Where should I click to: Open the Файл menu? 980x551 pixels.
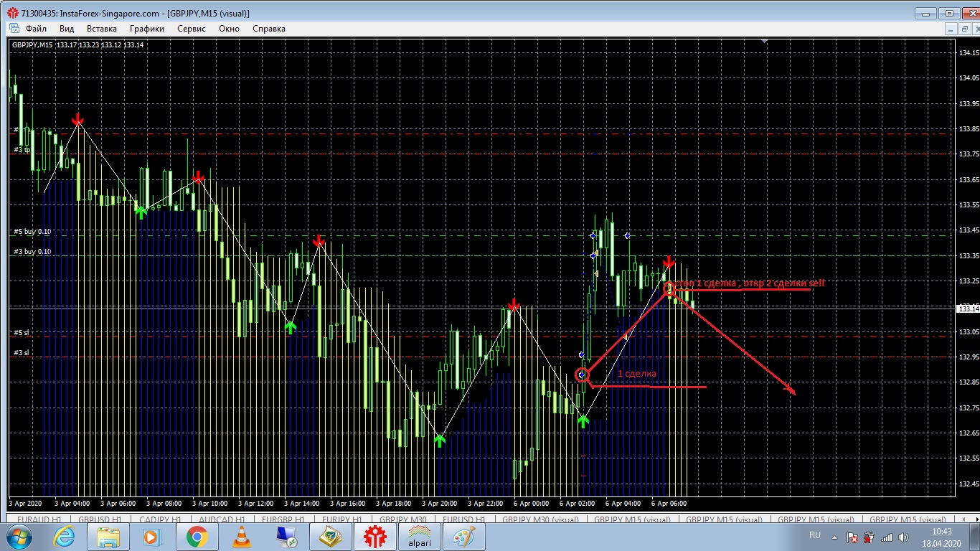tap(36, 29)
